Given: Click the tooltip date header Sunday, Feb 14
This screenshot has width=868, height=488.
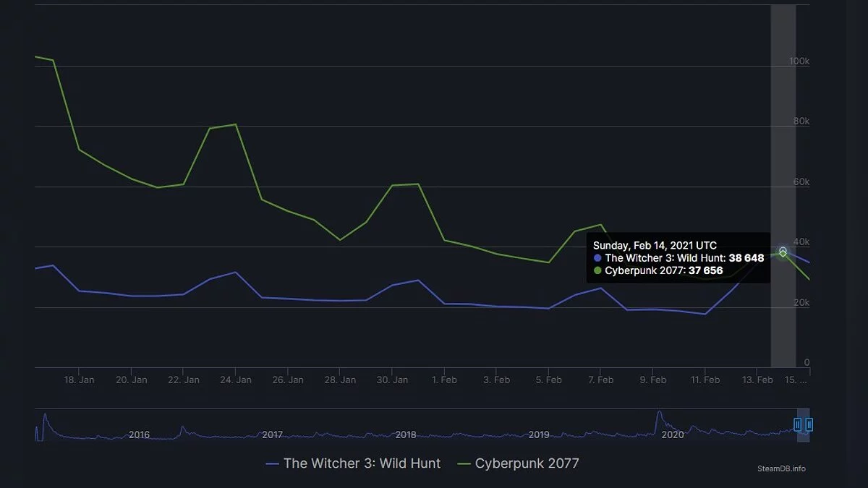Looking at the screenshot, I should [655, 246].
